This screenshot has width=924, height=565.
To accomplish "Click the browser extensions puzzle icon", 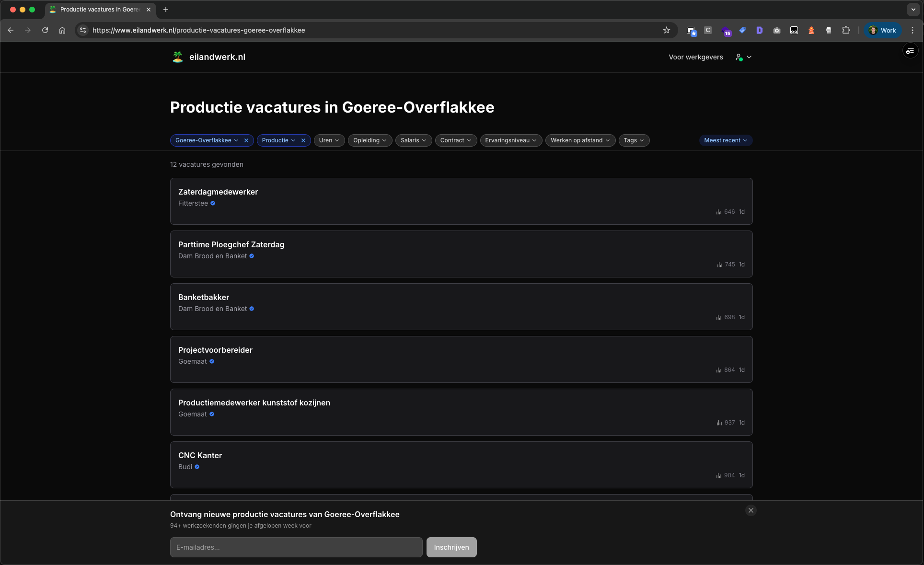I will 846,30.
